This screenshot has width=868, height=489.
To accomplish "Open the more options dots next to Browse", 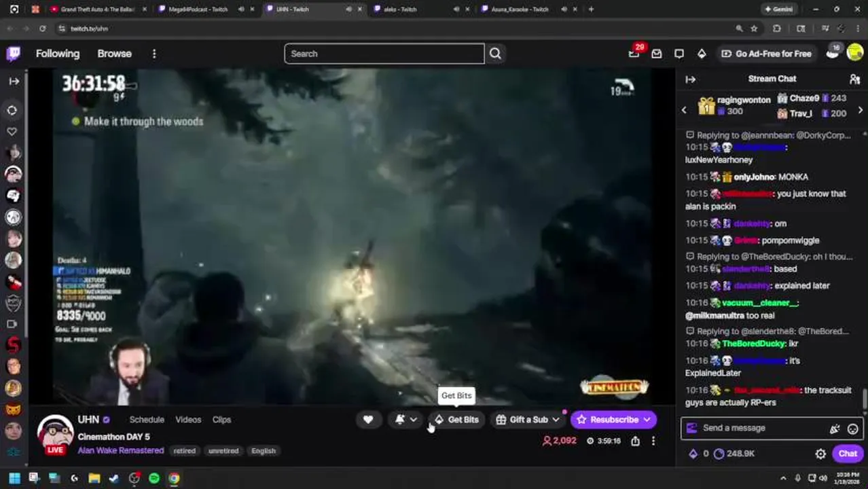I will [154, 54].
